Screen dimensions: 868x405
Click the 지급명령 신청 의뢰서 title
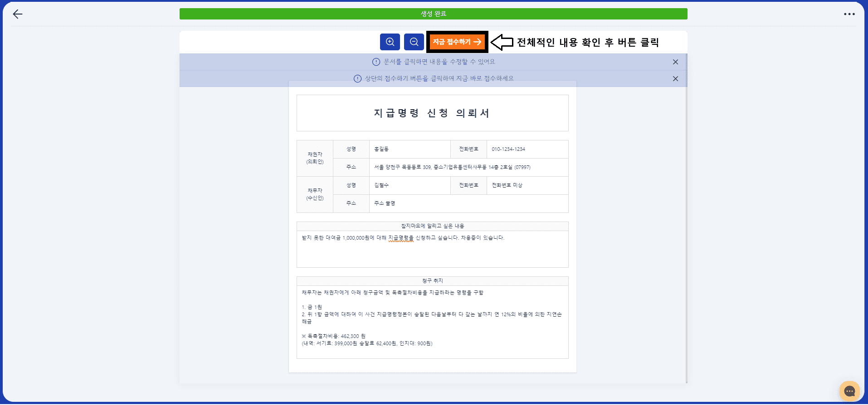click(432, 113)
